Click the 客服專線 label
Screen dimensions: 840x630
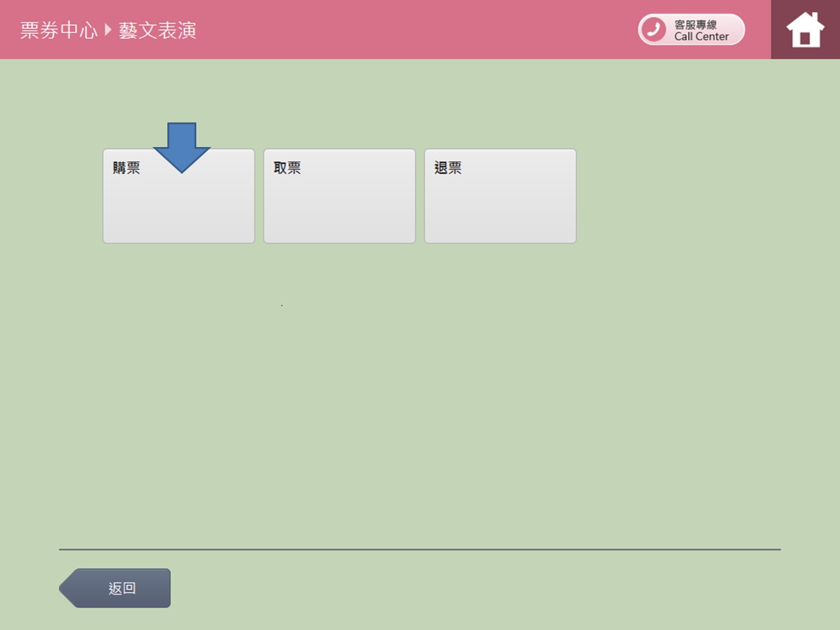695,24
